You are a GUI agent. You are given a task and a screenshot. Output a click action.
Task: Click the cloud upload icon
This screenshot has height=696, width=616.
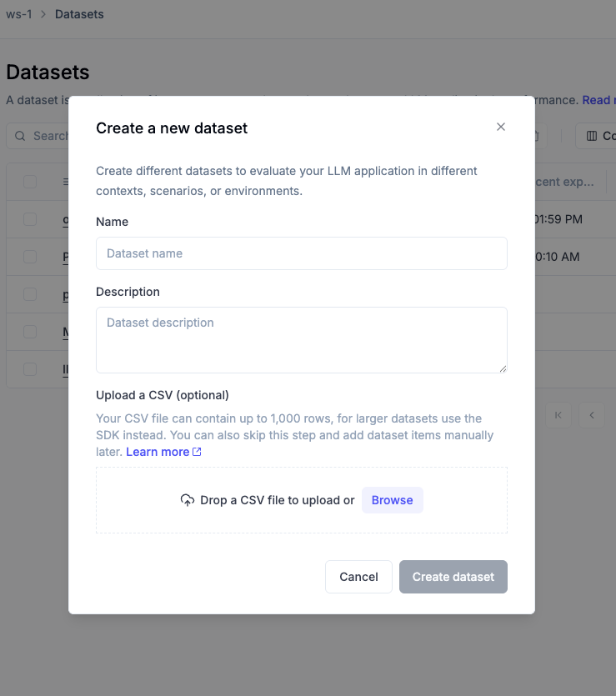(x=187, y=500)
